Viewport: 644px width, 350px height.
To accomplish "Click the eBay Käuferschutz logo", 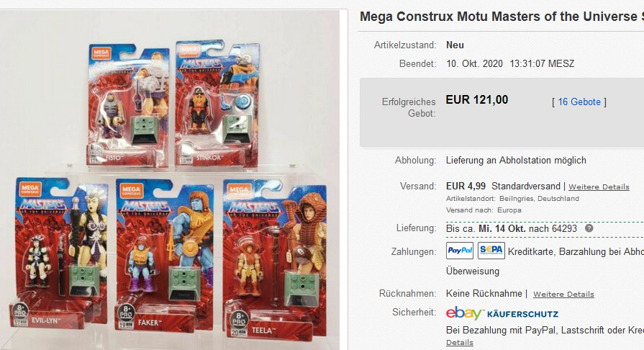I will 502,313.
